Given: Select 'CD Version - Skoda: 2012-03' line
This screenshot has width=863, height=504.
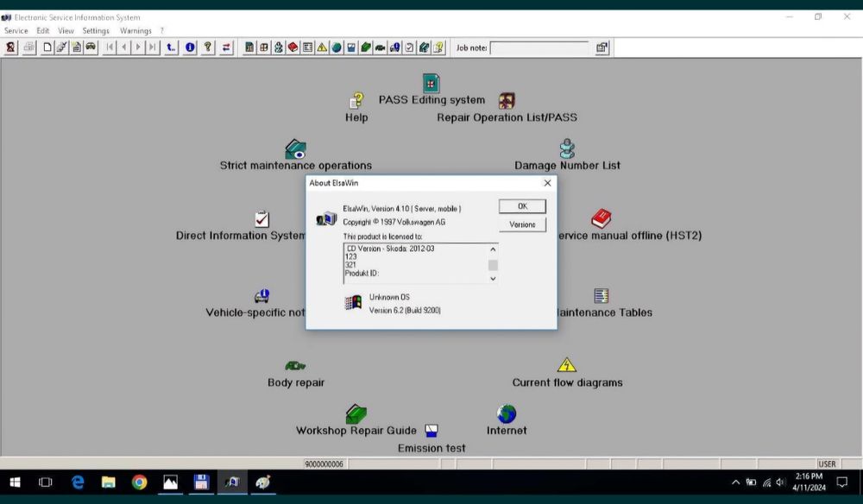Looking at the screenshot, I should click(x=390, y=249).
